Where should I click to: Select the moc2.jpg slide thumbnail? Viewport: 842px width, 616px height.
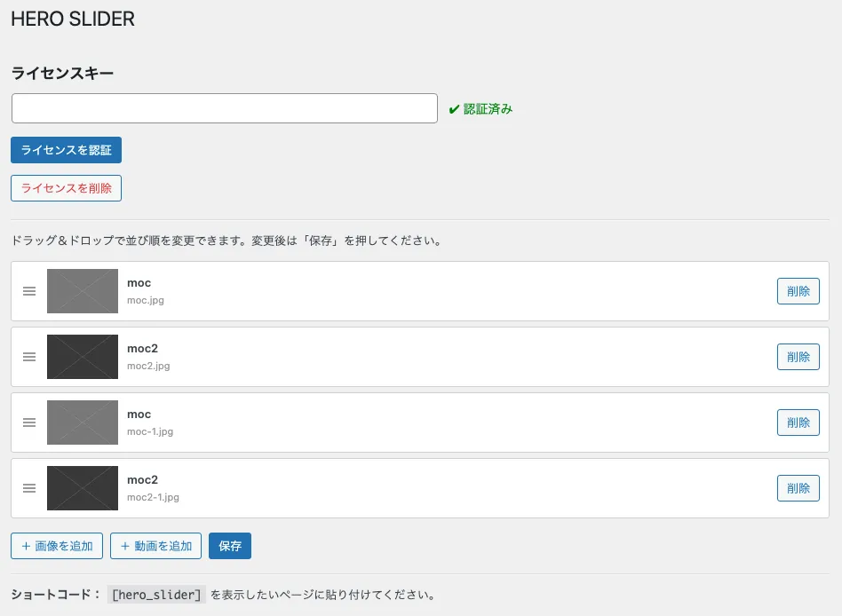click(83, 357)
